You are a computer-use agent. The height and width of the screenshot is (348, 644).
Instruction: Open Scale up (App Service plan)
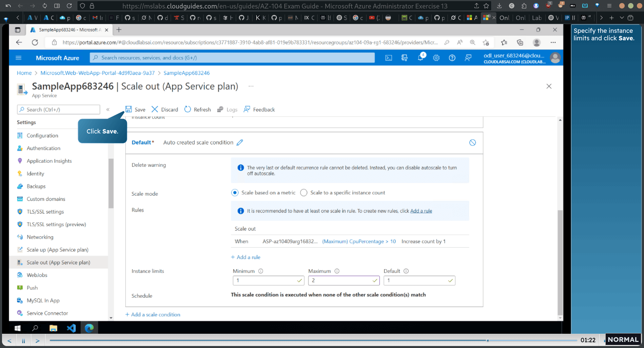point(57,250)
